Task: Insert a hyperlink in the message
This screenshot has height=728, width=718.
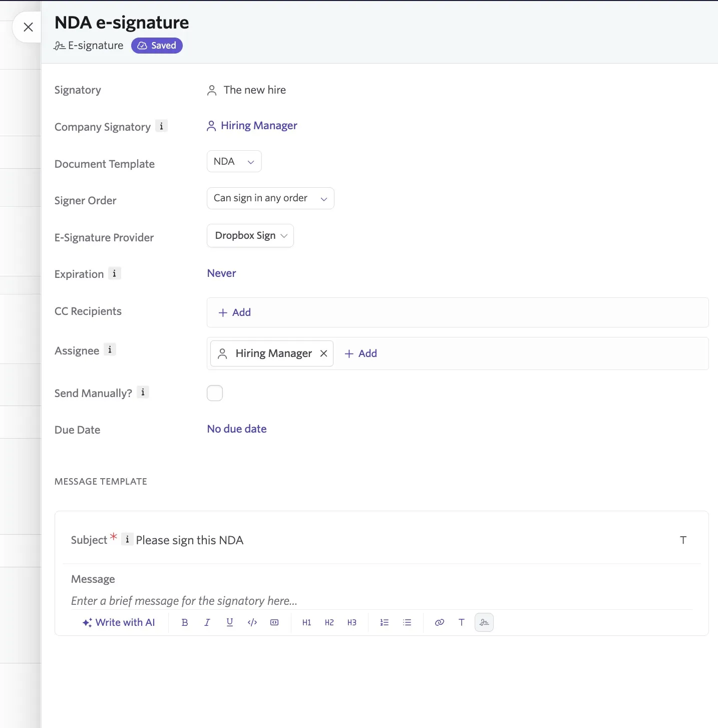Action: coord(440,622)
